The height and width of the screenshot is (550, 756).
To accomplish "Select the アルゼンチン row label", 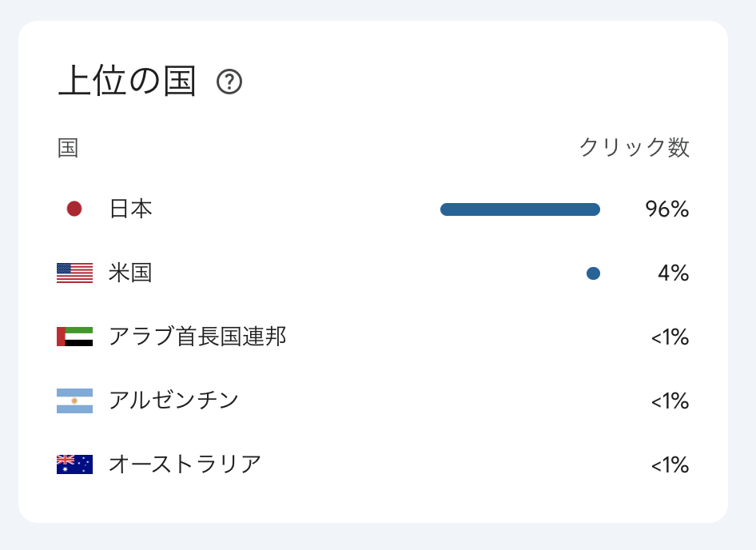I will pyautogui.click(x=174, y=401).
